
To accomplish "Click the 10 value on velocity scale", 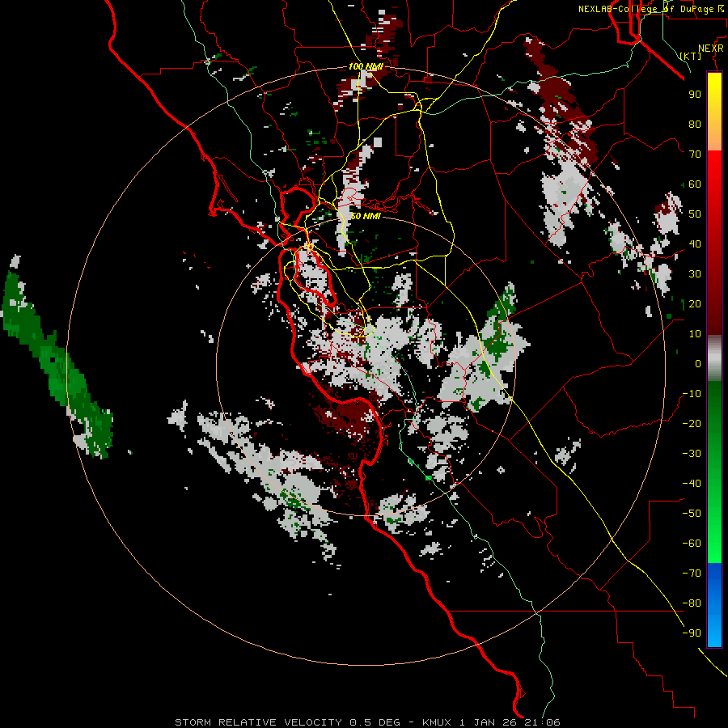I will 695,334.
